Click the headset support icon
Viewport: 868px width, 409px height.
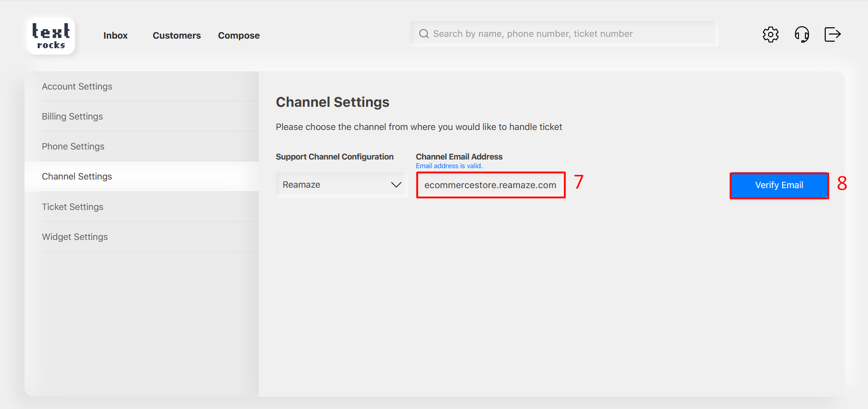click(802, 35)
